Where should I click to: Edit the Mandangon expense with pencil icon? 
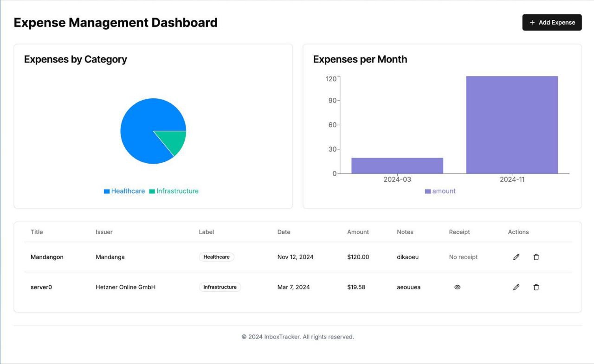click(x=516, y=257)
